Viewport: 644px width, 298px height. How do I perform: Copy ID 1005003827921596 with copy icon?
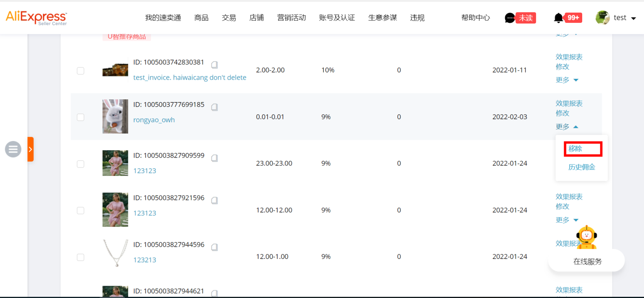[x=215, y=201]
